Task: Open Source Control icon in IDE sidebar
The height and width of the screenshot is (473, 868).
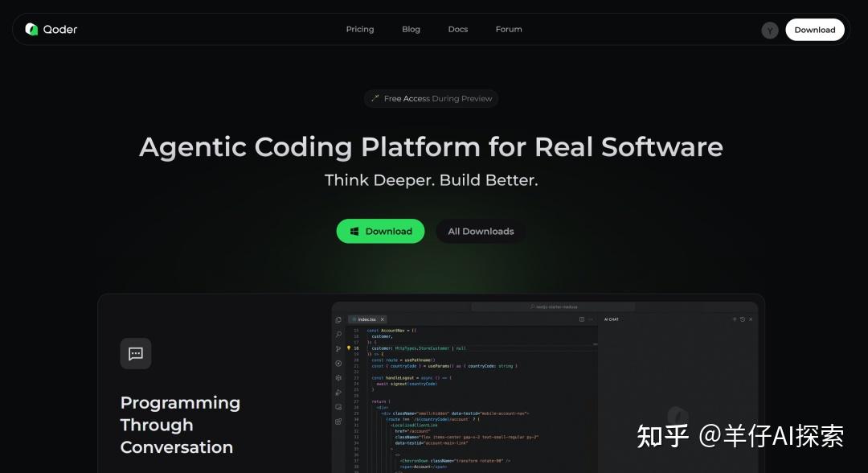Action: [338, 349]
